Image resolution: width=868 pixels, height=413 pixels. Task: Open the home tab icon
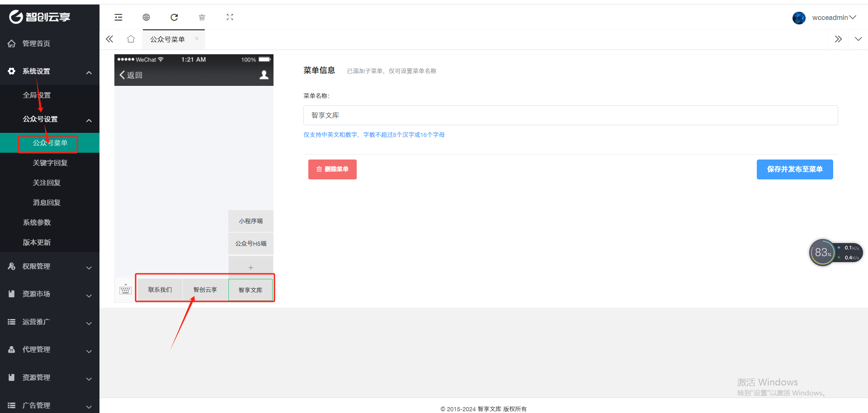tap(131, 39)
